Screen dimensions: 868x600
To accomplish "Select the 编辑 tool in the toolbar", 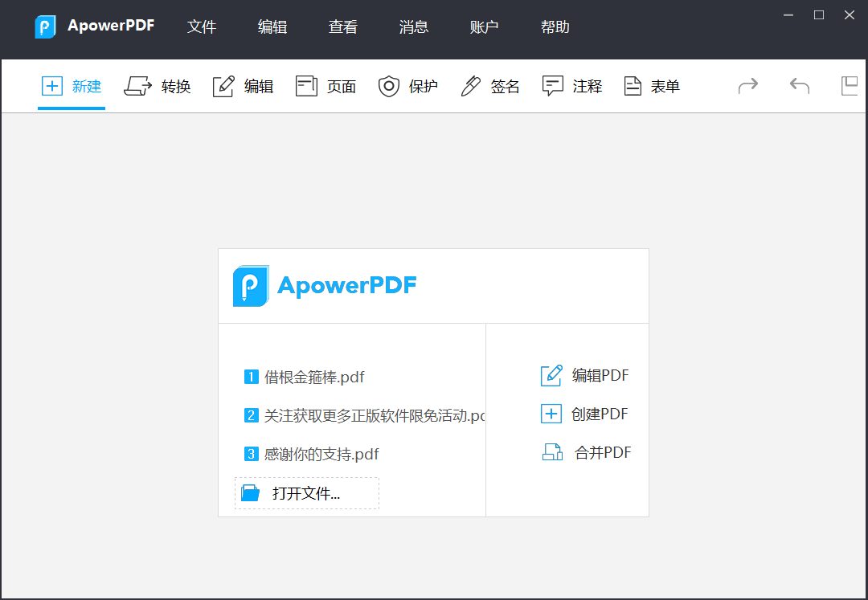I will [243, 86].
